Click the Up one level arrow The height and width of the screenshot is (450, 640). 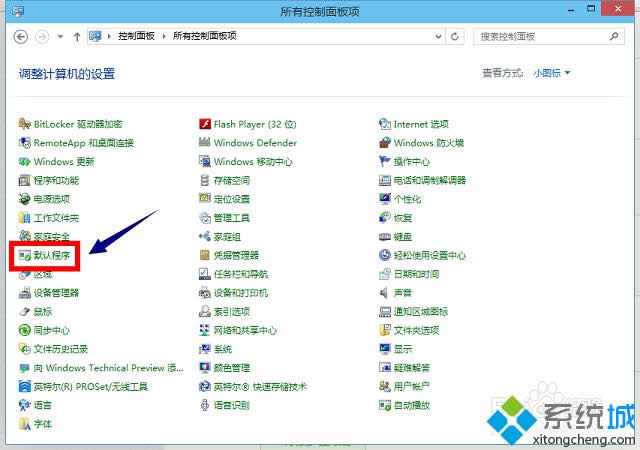(x=77, y=36)
